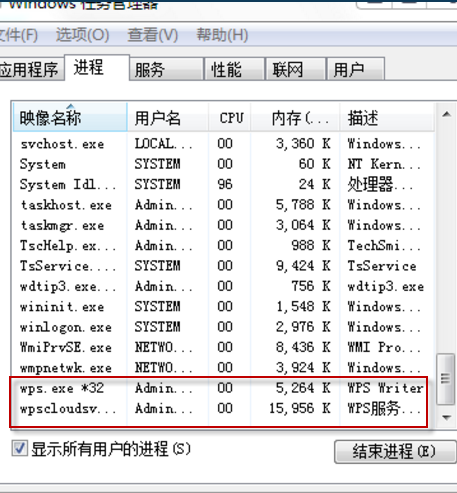Switch to the 应用程序 tab
Image resolution: width=457 pixels, height=493 pixels.
[x=31, y=70]
